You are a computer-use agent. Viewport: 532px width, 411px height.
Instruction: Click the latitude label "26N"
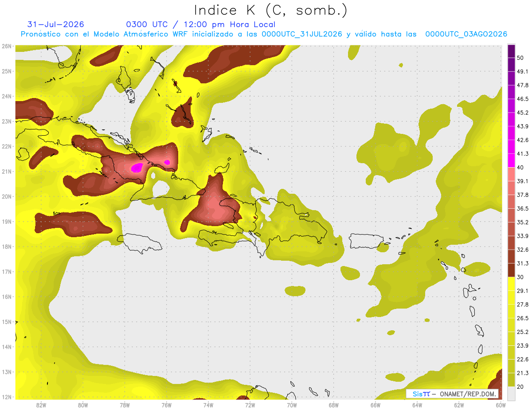7,46
